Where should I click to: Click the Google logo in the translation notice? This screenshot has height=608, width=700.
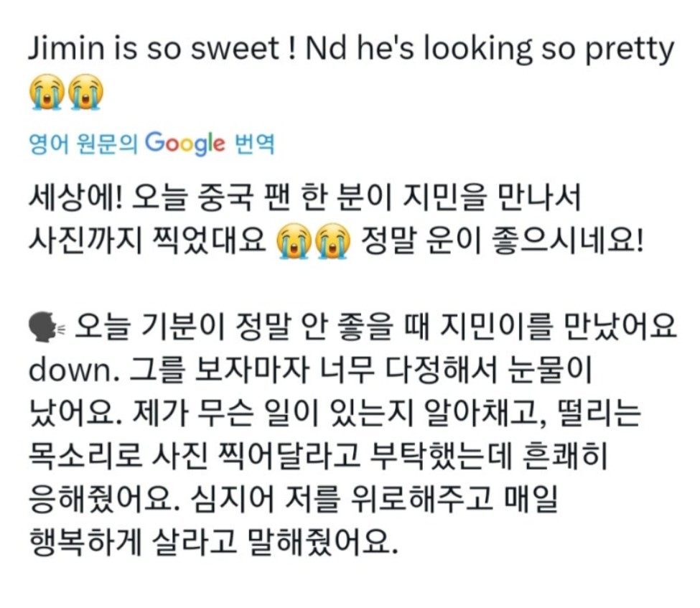pyautogui.click(x=185, y=143)
